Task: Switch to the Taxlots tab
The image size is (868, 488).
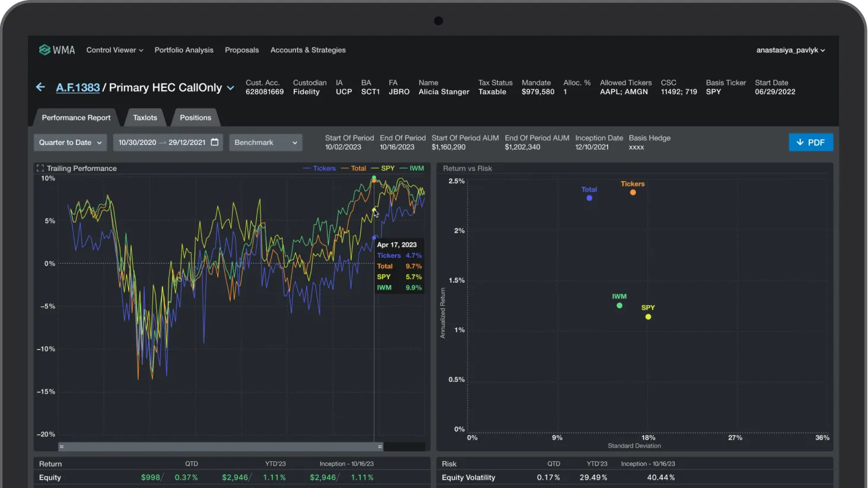Action: pos(145,117)
